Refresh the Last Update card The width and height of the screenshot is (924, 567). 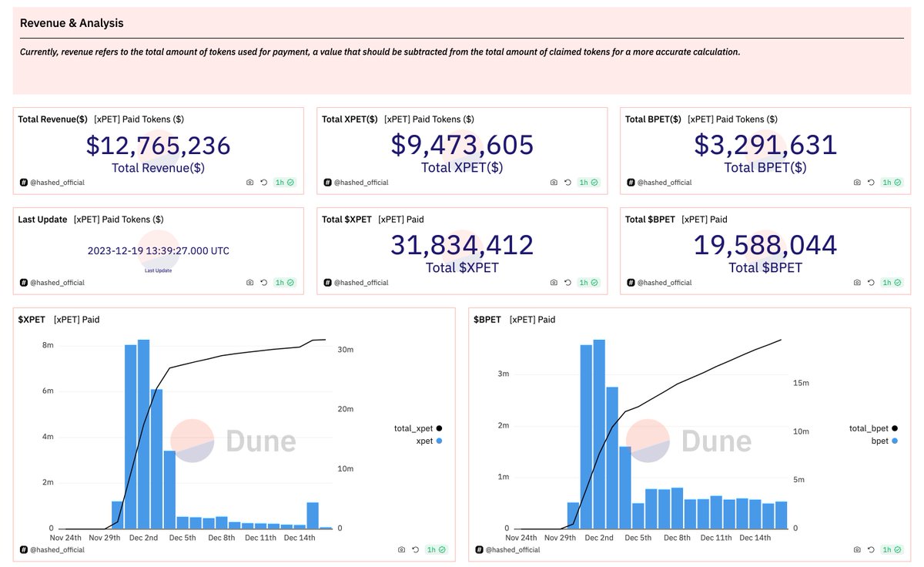point(264,283)
